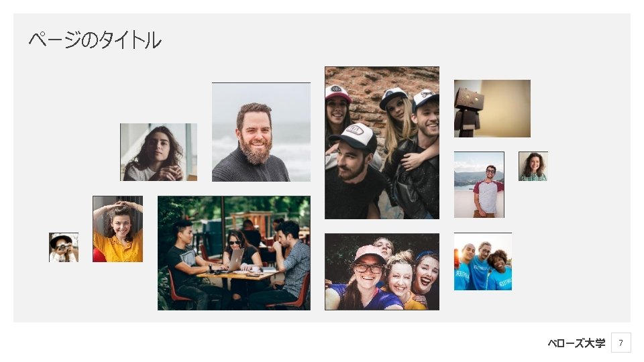Select the woman in yellow shirt photo
The height and width of the screenshot is (362, 644).
pos(118,229)
